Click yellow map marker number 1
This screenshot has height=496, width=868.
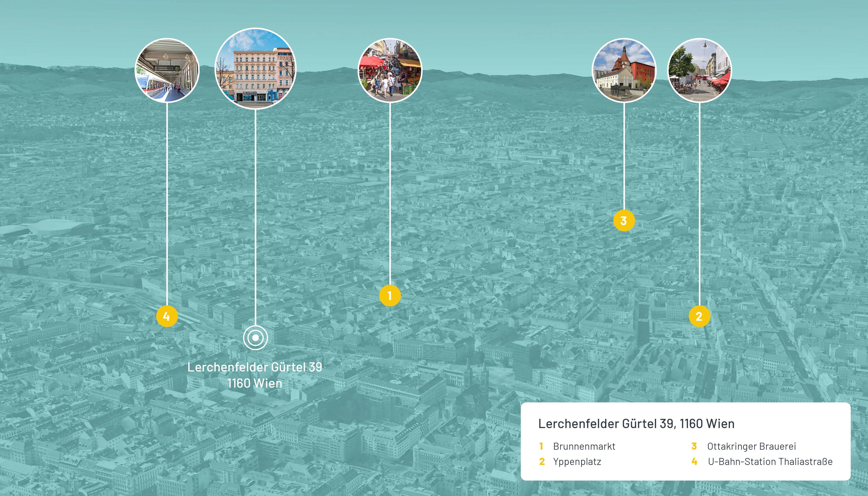(390, 296)
